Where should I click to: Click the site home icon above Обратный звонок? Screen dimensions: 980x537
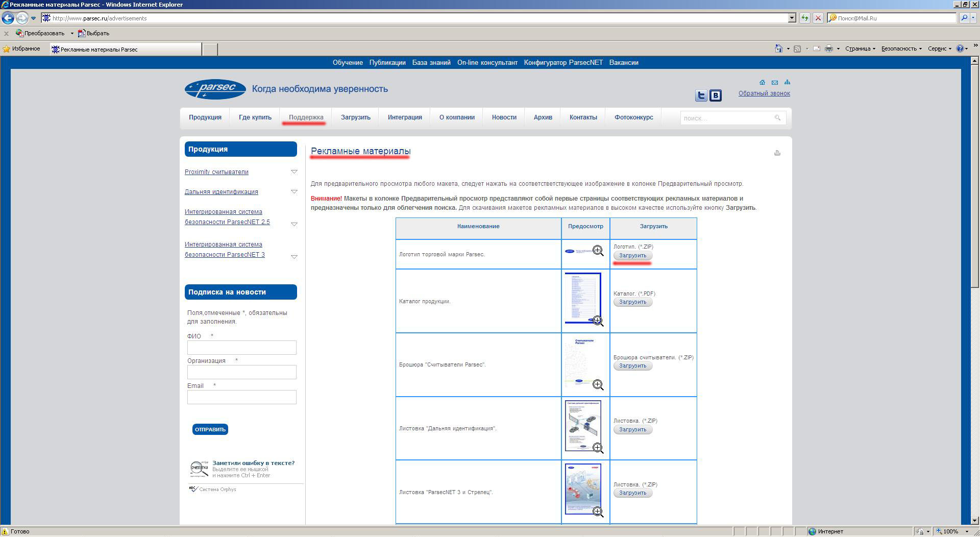(762, 82)
